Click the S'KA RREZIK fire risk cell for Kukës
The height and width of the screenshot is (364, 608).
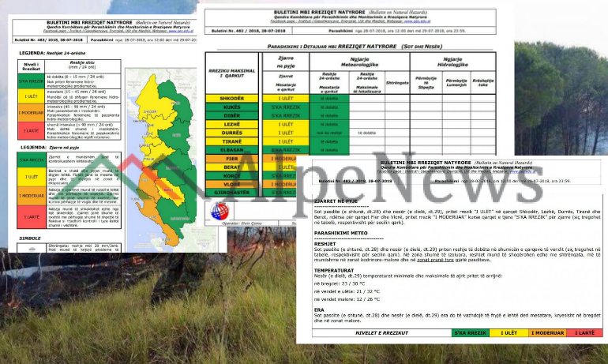click(x=286, y=107)
